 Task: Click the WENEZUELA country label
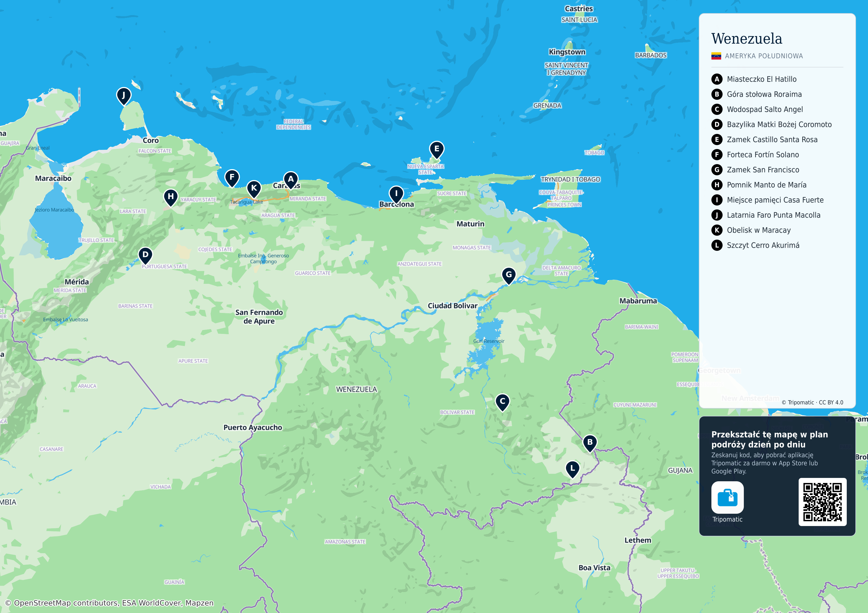(357, 390)
